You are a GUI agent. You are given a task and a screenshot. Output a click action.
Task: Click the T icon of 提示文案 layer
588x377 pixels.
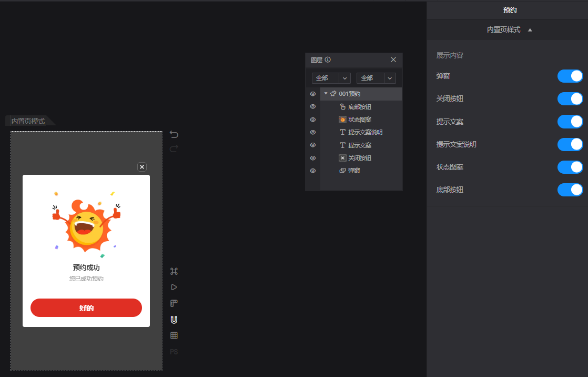[x=342, y=145]
